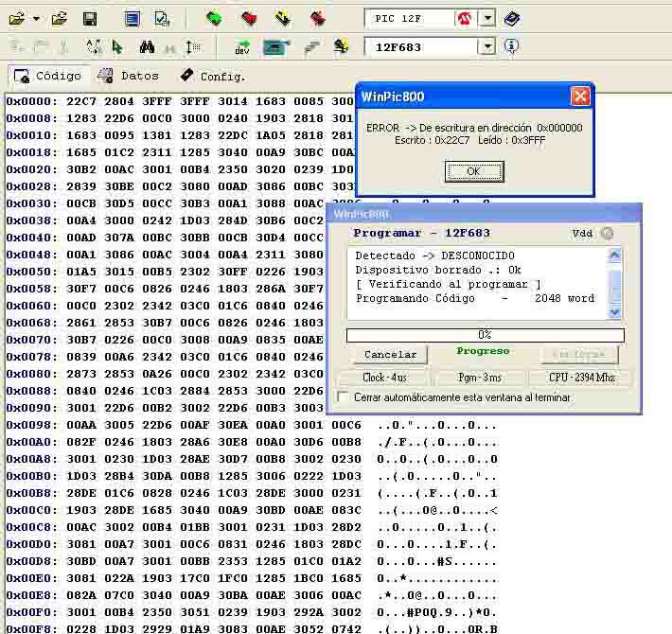The width and height of the screenshot is (672, 634).
Task: Click the Vdd indicator light
Action: 607,233
